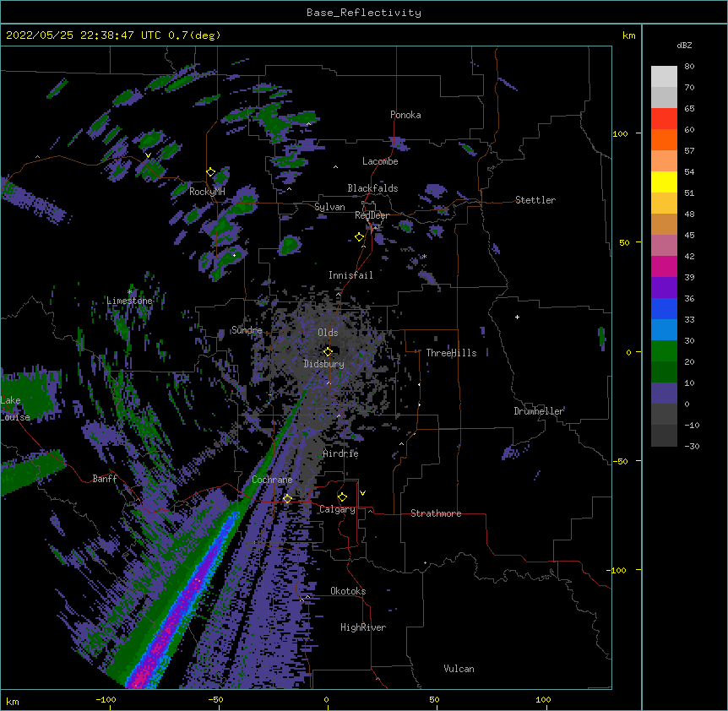The height and width of the screenshot is (711, 728).
Task: Click the Sundre label
Action: pyautogui.click(x=247, y=330)
